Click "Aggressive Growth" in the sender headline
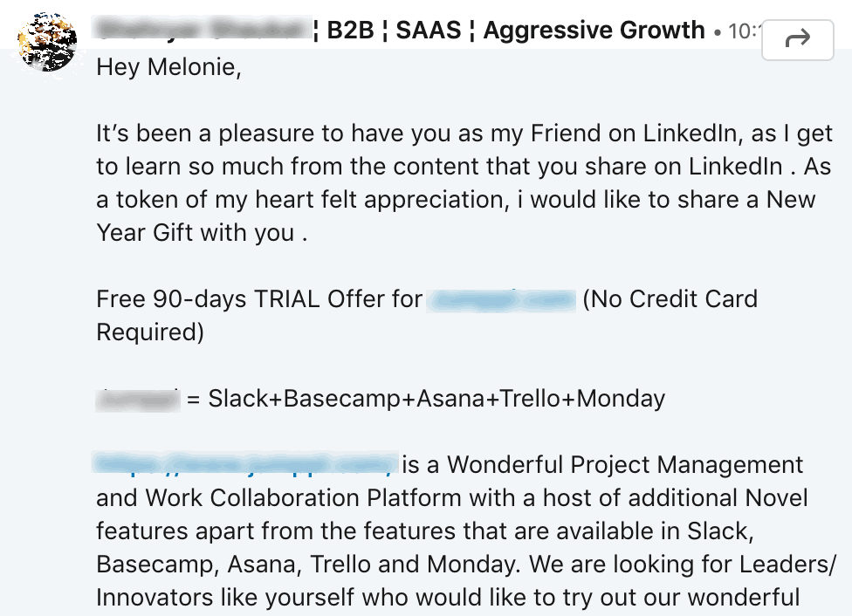The width and height of the screenshot is (852, 616). coord(594,31)
